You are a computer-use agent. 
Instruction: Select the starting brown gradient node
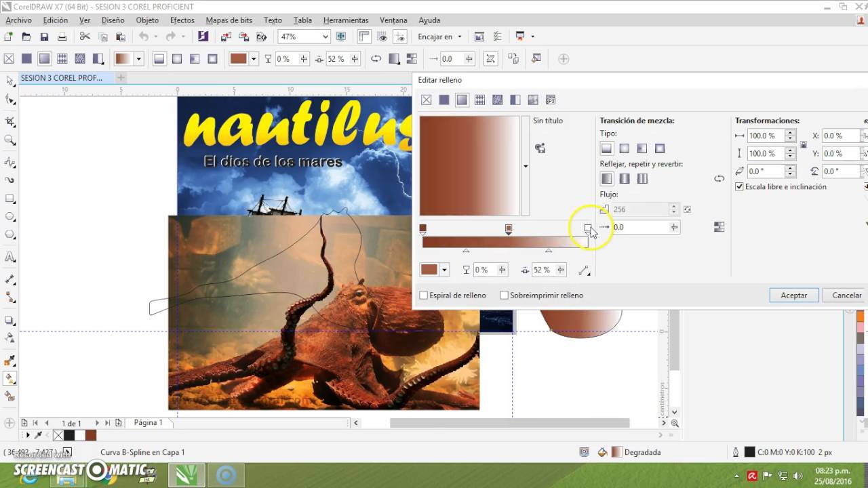click(422, 229)
